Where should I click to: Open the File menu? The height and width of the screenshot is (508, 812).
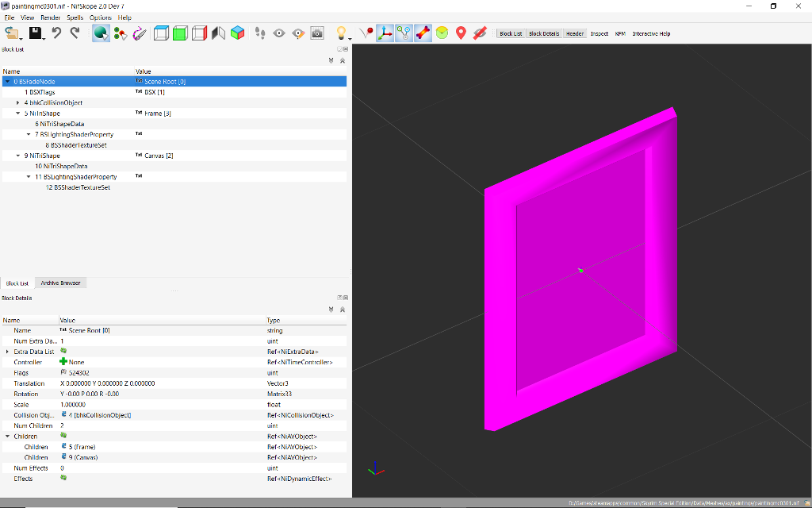pyautogui.click(x=10, y=17)
